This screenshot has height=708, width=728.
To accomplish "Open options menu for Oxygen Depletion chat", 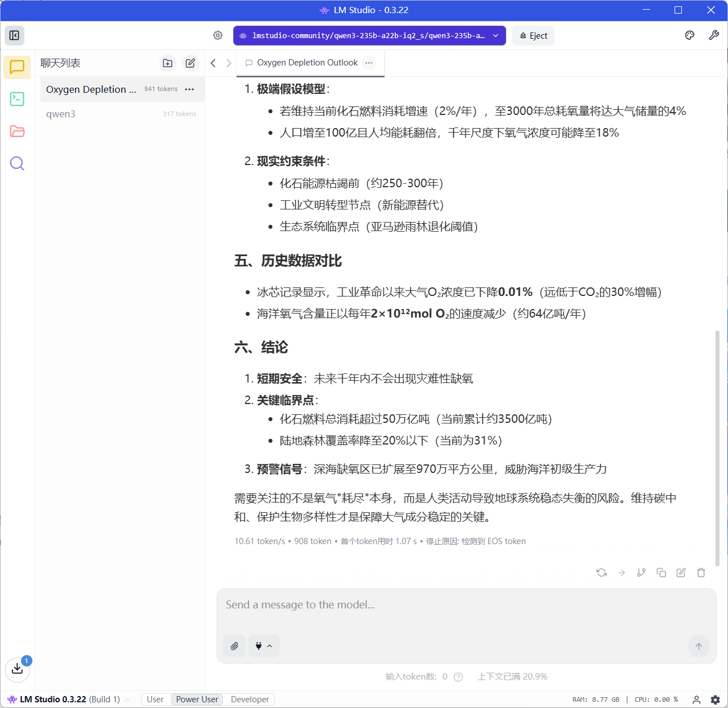I will tap(189, 89).
